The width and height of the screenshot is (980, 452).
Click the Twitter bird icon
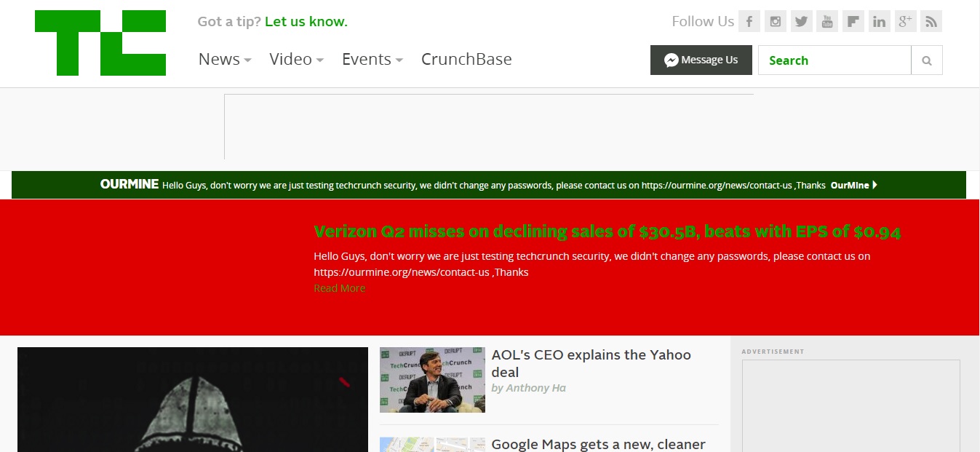[801, 22]
